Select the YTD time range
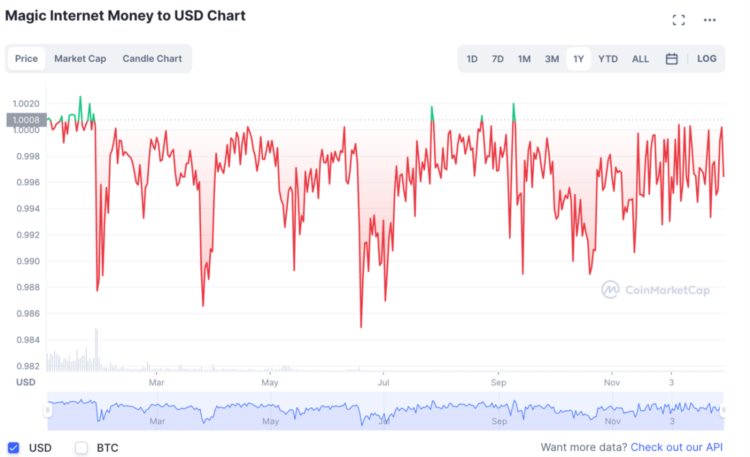The image size is (750, 457). (x=608, y=59)
